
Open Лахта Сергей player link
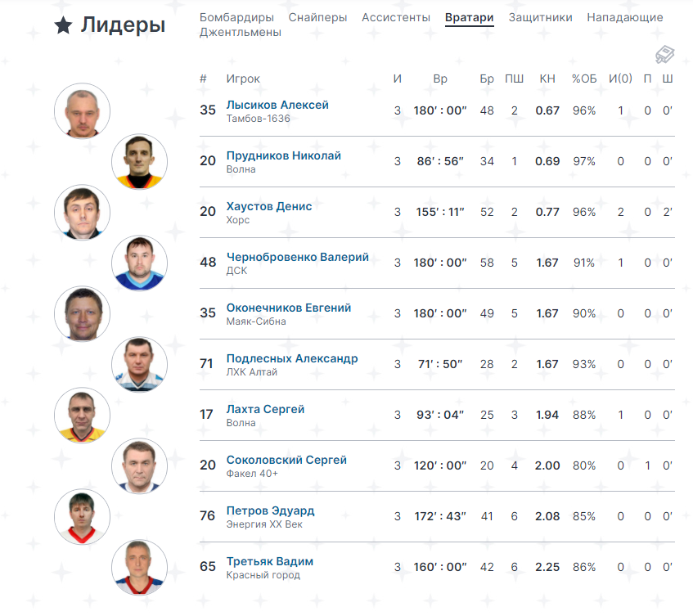click(x=265, y=409)
